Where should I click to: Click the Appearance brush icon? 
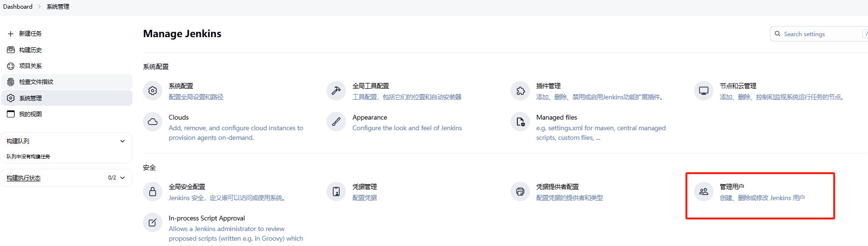(x=336, y=122)
